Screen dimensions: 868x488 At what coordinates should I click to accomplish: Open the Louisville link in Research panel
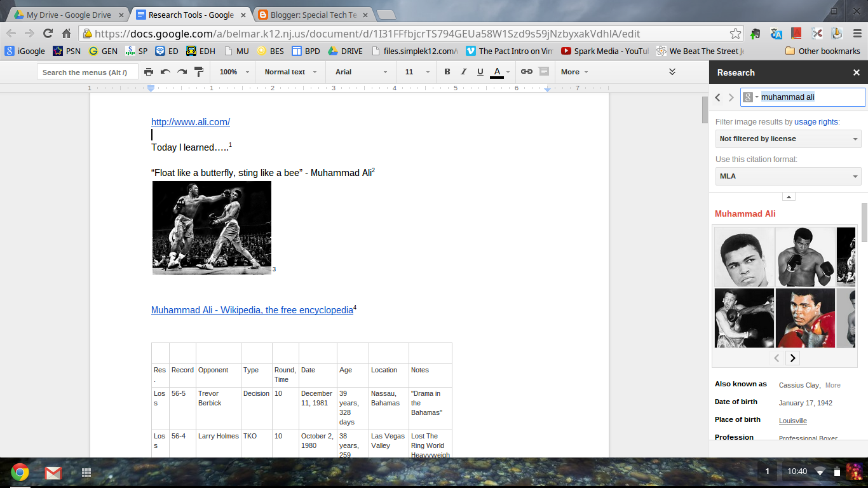tap(793, 421)
